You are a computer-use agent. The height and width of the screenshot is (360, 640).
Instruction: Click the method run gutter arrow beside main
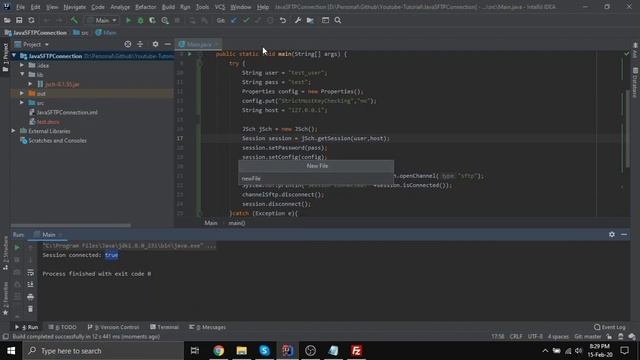click(x=190, y=54)
